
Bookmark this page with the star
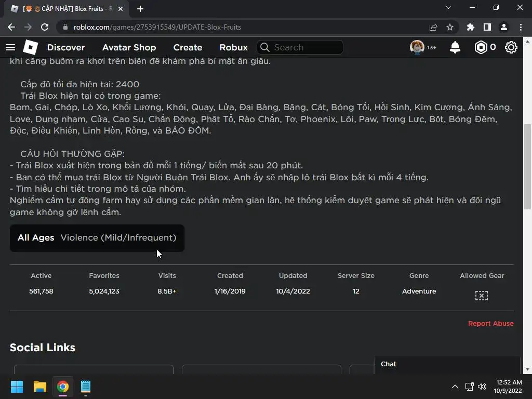tap(450, 27)
